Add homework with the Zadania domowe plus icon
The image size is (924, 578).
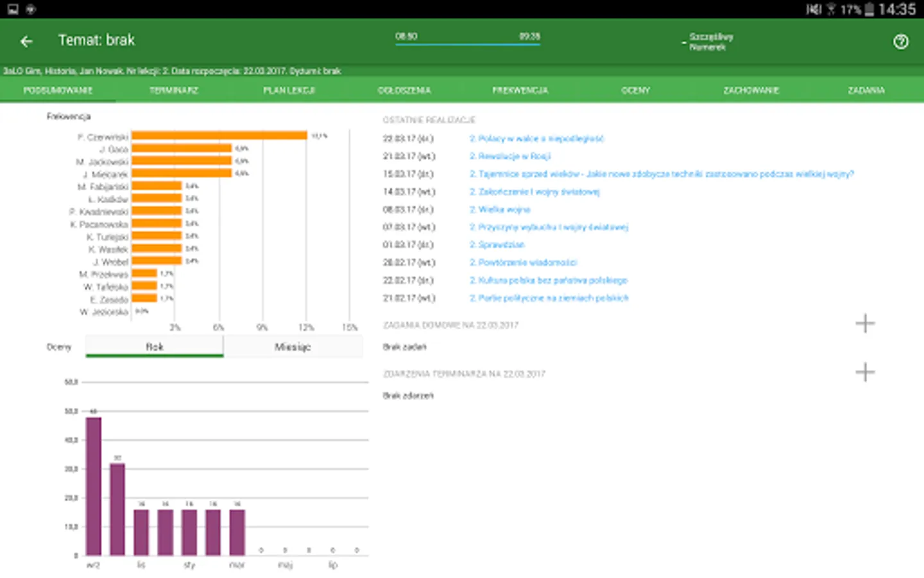click(x=864, y=323)
